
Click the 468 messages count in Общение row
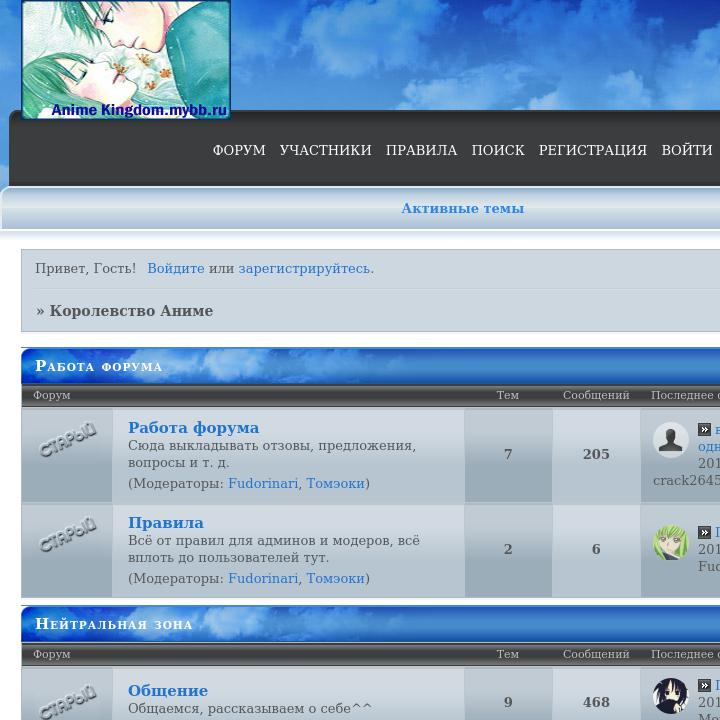(596, 702)
